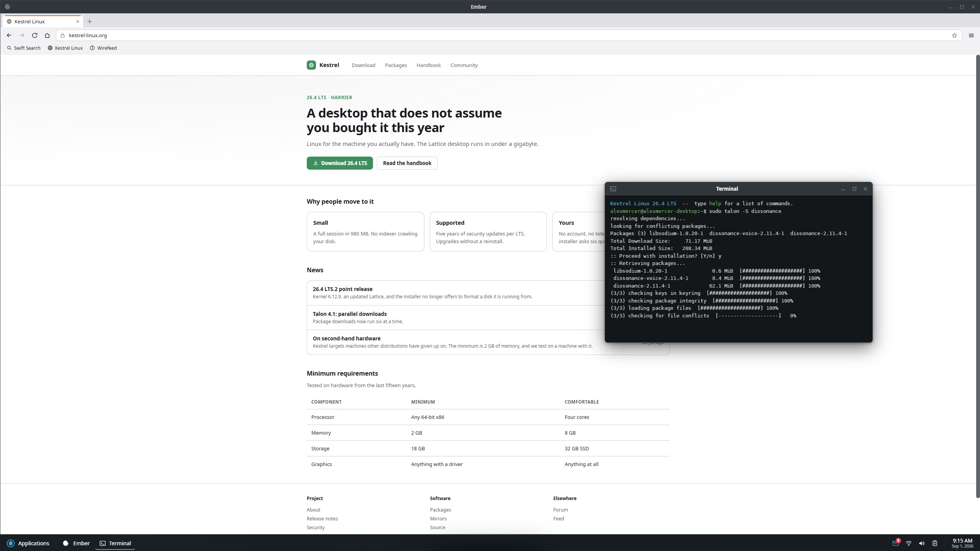Image resolution: width=980 pixels, height=551 pixels.
Task: Open the Handbook nav item
Action: point(429,65)
